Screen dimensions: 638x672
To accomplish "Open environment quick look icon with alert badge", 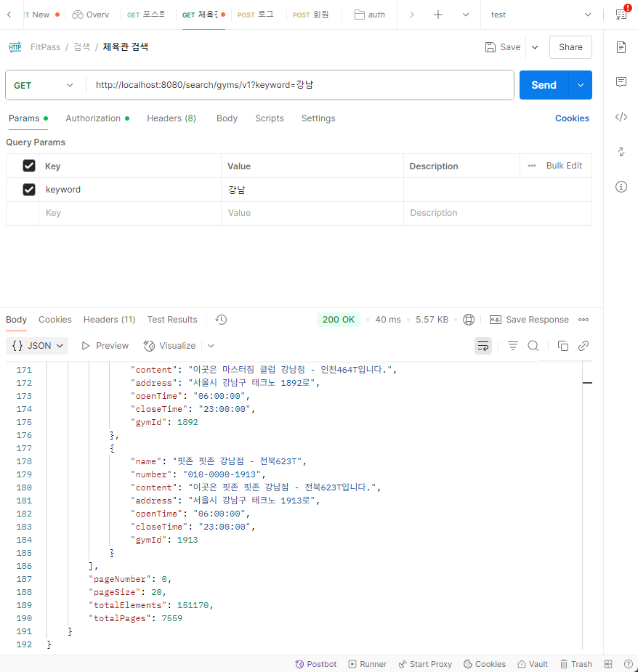I will 622,14.
